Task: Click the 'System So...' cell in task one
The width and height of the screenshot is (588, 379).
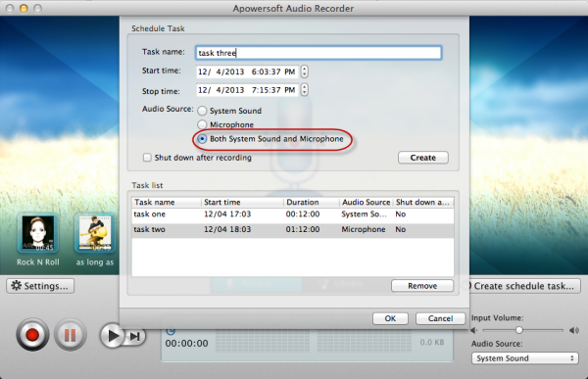Action: pos(364,214)
